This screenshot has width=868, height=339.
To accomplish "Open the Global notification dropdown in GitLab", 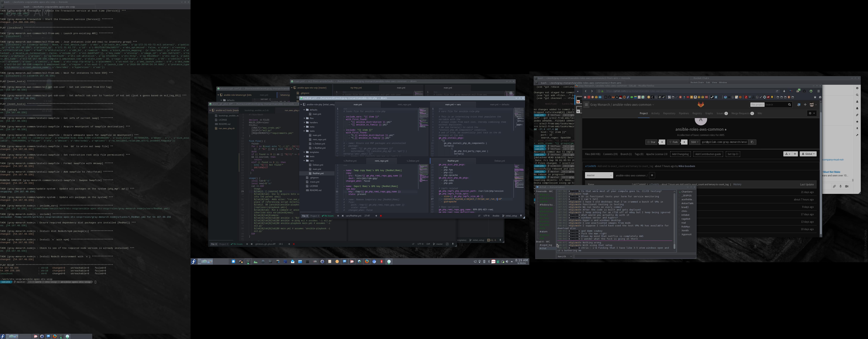I will (x=808, y=154).
